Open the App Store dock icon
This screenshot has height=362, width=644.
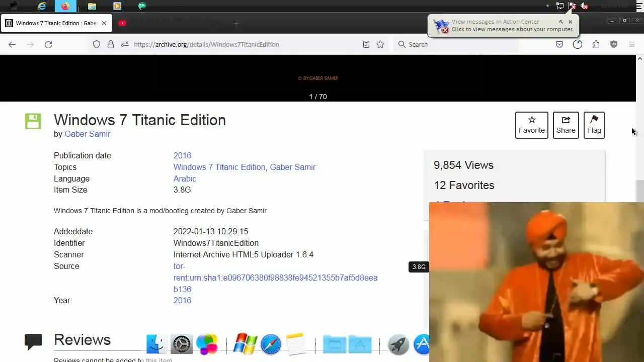tap(422, 344)
